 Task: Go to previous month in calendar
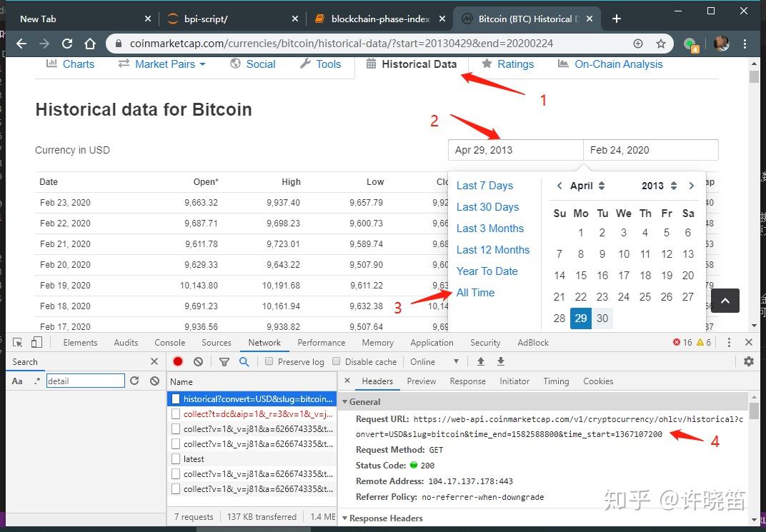559,186
